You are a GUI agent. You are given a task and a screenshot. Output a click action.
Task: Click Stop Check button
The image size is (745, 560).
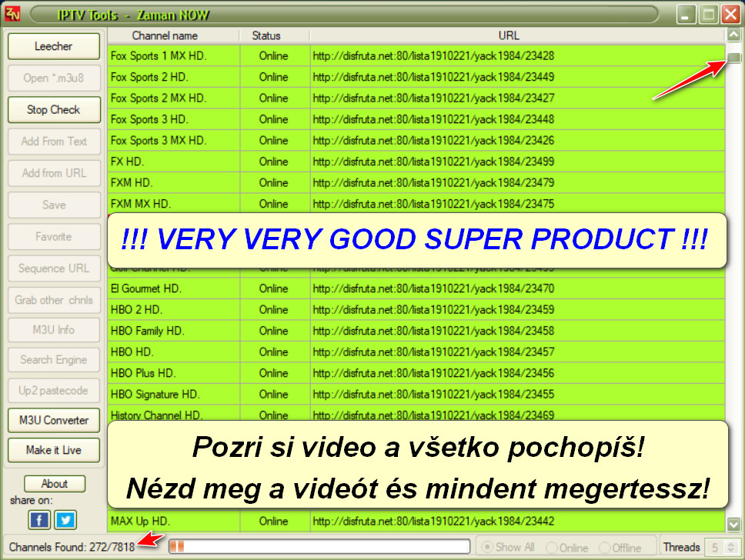[54, 110]
